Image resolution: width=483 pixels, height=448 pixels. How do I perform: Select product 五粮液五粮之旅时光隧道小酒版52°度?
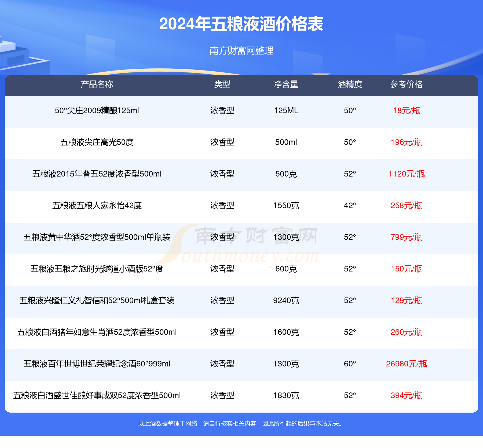97,269
